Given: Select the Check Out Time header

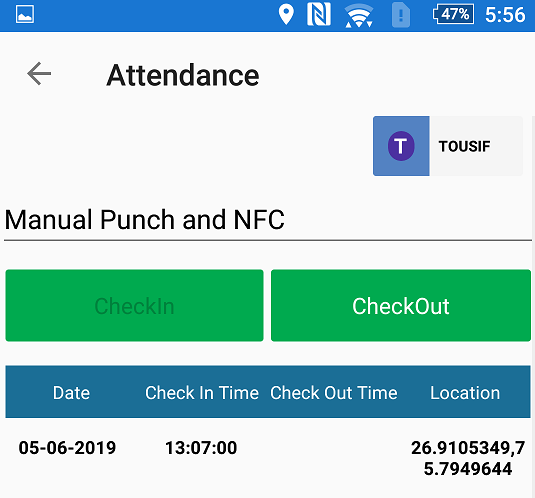Looking at the screenshot, I should 334,393.
